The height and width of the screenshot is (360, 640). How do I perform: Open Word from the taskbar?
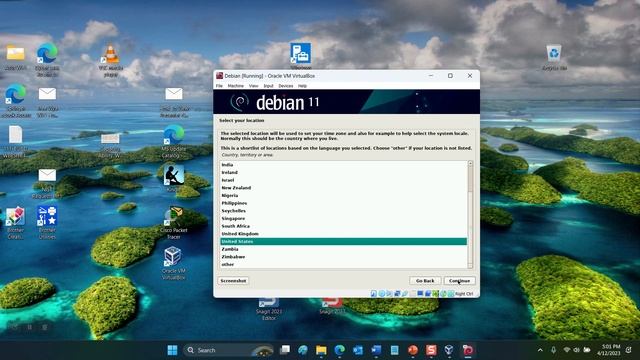pos(376,350)
